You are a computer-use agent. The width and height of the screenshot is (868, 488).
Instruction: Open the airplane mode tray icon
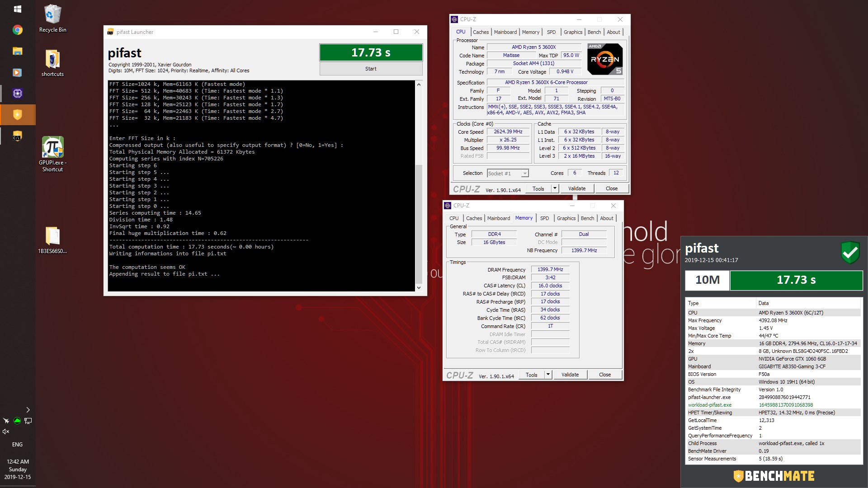pos(6,421)
